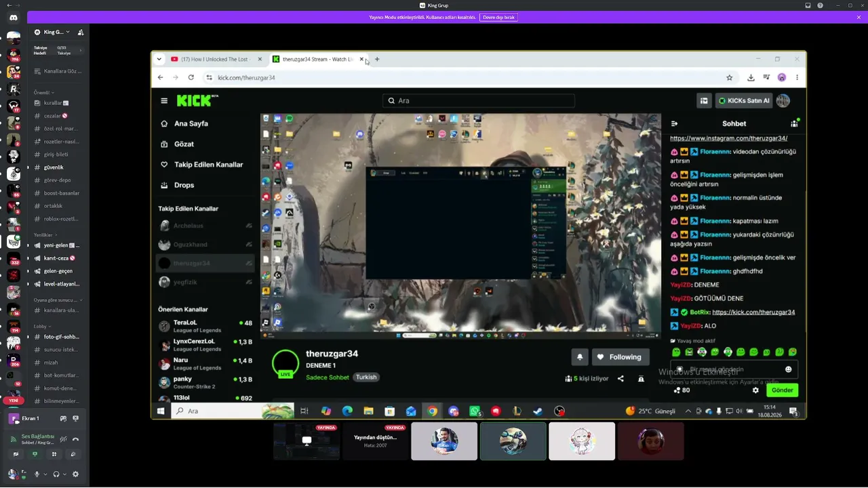The width and height of the screenshot is (868, 488).
Task: Toggle noise suppression in voice panel
Action: [x=63, y=439]
